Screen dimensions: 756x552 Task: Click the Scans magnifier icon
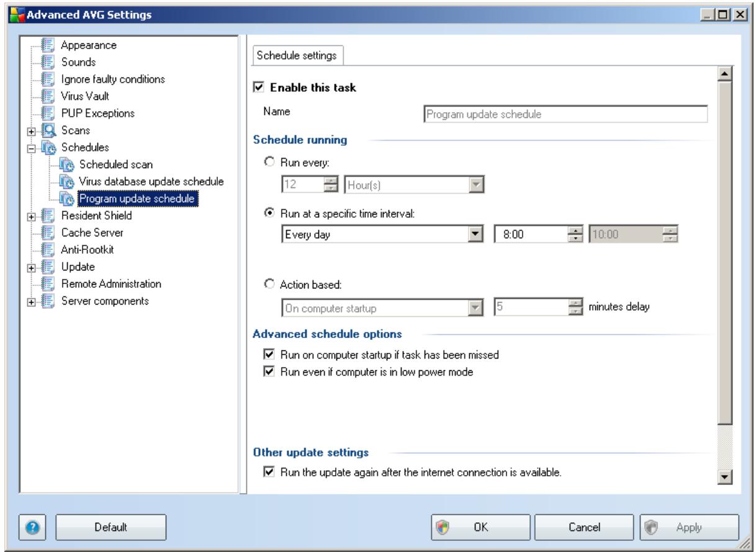pyautogui.click(x=47, y=131)
